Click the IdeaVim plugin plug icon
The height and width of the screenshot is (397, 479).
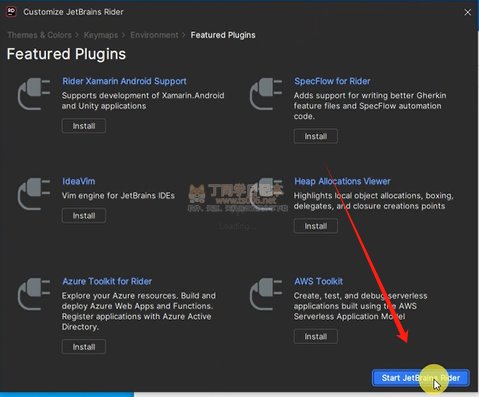(x=34, y=194)
